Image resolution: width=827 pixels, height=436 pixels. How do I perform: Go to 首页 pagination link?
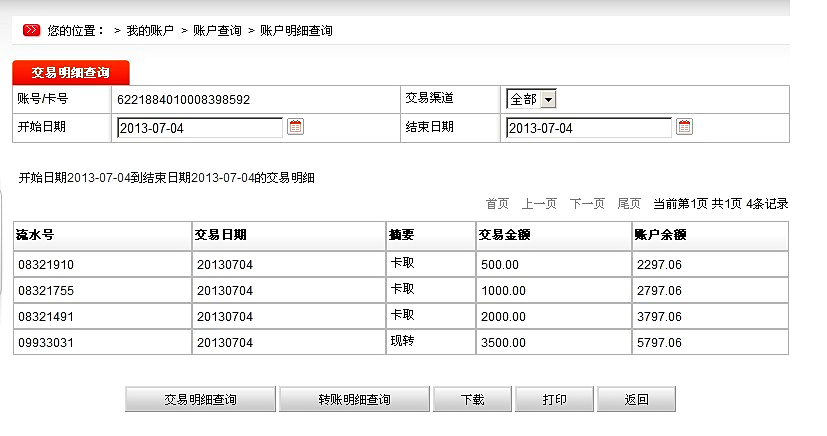point(497,204)
